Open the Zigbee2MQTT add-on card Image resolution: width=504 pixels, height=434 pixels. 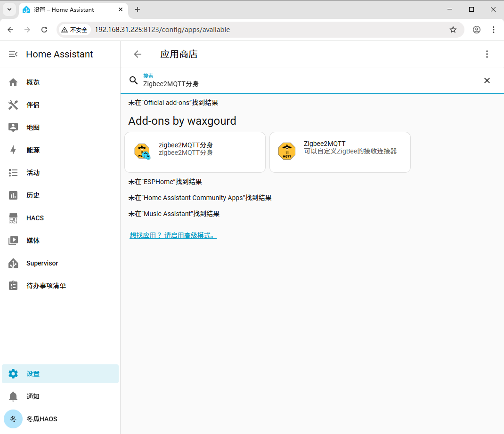click(340, 152)
